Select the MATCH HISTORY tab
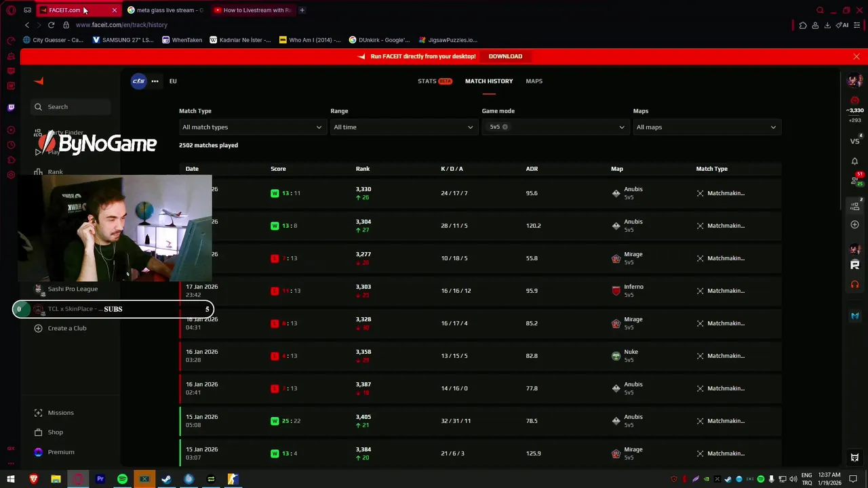 [x=489, y=81]
